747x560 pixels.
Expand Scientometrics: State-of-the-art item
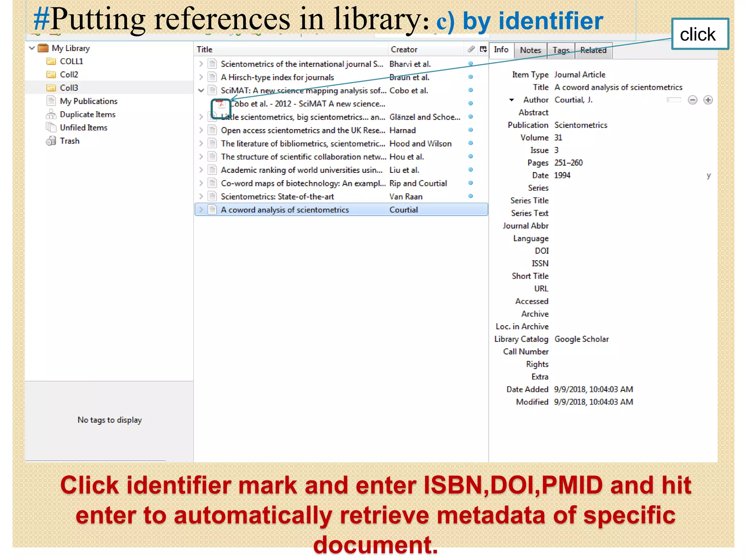201,197
